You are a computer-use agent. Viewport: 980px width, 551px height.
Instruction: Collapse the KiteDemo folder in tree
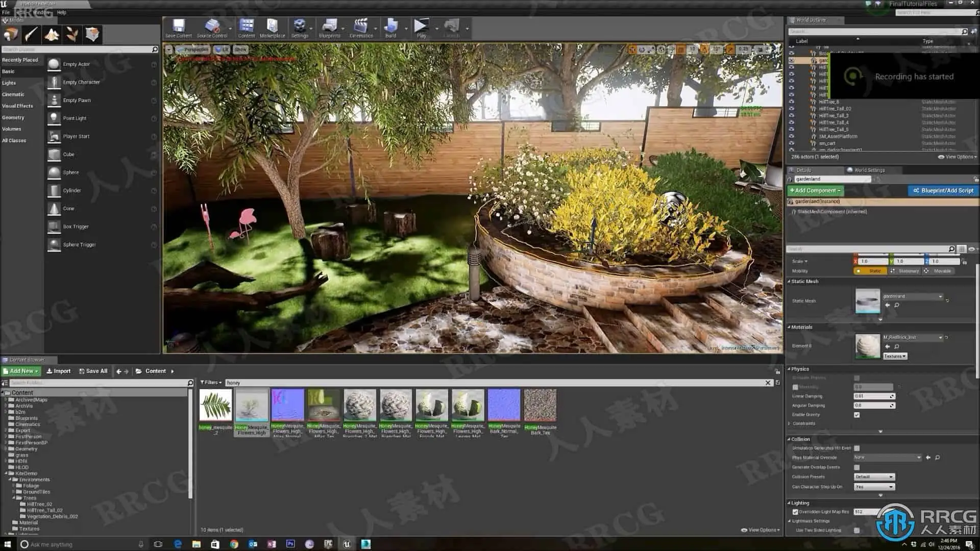point(7,473)
